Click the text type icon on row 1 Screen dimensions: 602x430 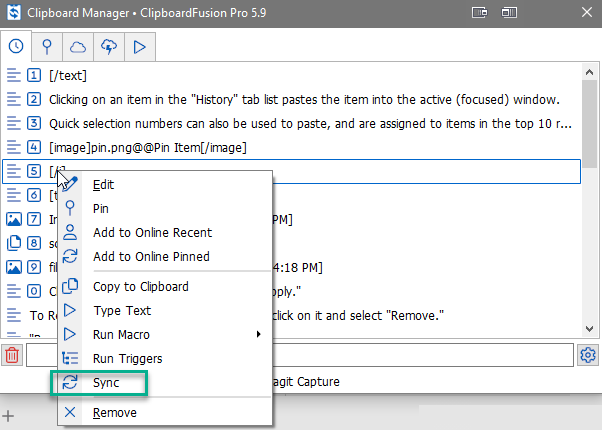pyautogui.click(x=14, y=75)
